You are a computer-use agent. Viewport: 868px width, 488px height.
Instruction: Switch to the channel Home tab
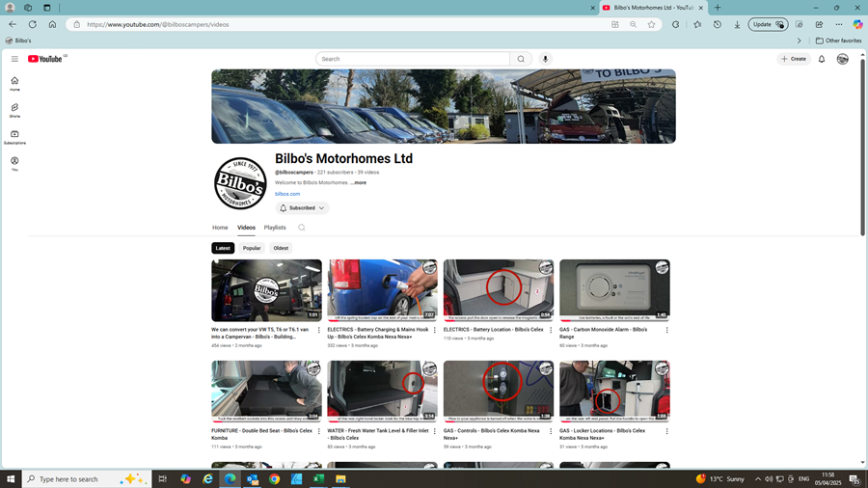220,228
